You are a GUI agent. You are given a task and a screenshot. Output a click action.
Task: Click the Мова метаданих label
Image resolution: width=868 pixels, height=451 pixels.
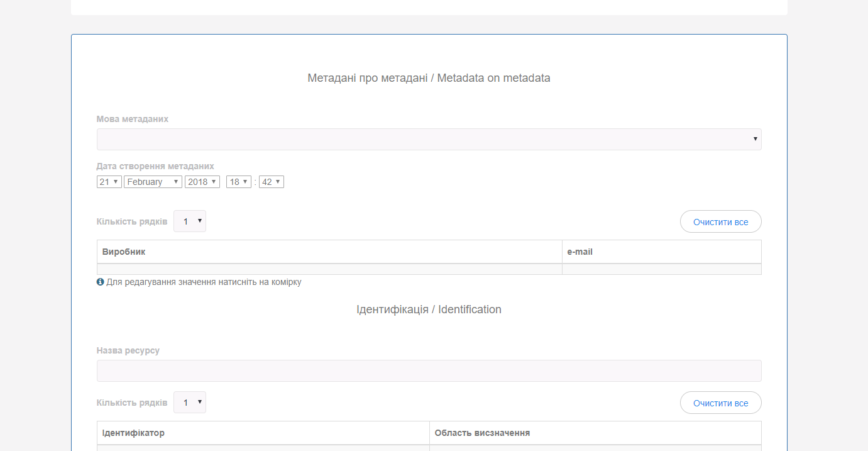point(133,119)
